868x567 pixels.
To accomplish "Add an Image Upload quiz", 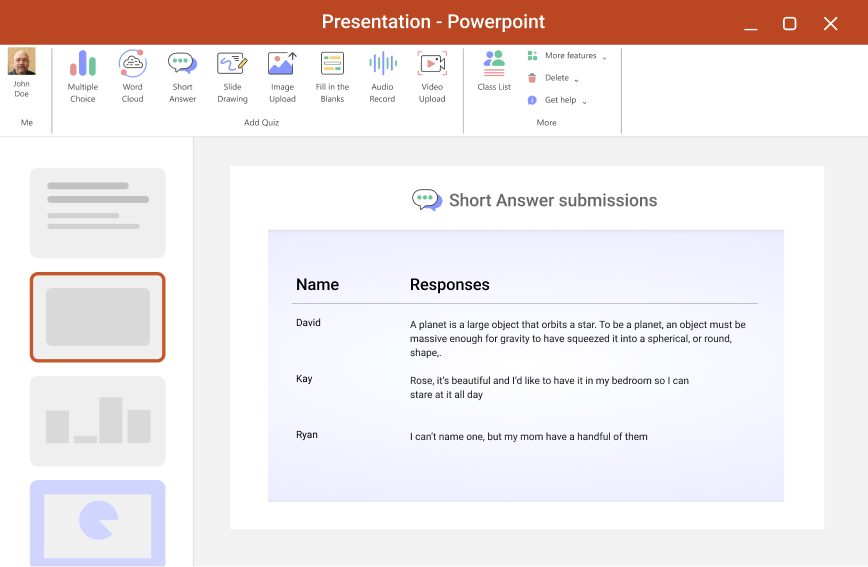I will (282, 77).
